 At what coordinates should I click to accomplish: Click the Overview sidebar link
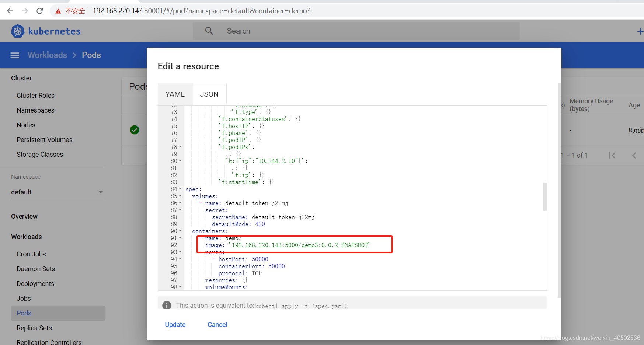point(24,217)
